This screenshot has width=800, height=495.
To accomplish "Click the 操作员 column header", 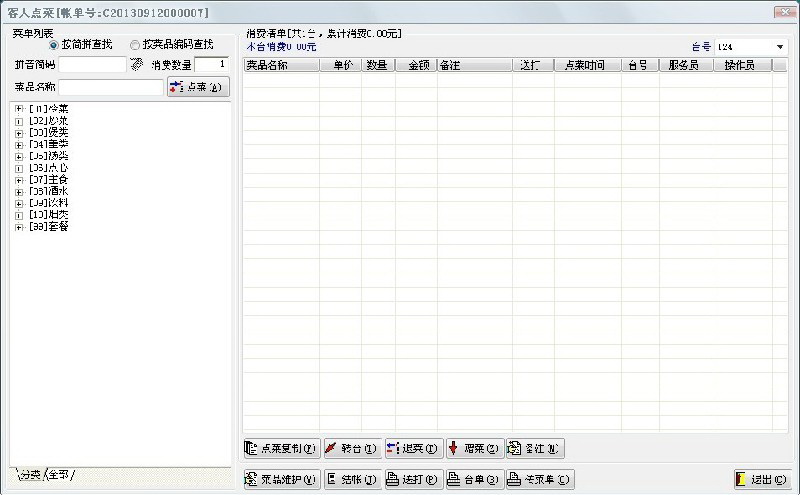I will [x=742, y=65].
